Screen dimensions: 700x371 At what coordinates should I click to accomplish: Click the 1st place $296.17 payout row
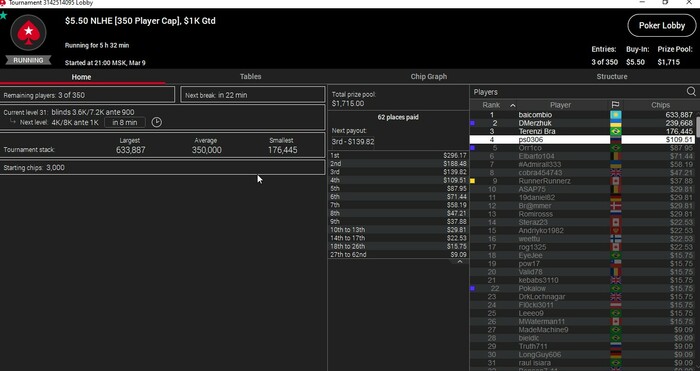tap(398, 155)
